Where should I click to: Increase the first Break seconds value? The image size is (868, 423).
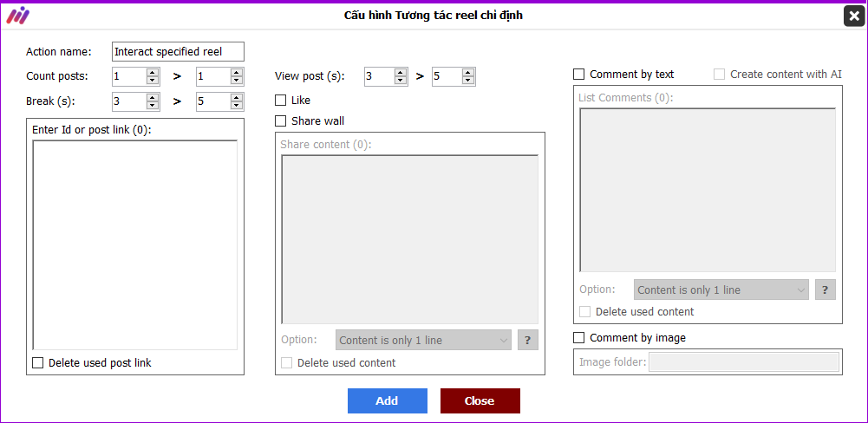tap(153, 97)
